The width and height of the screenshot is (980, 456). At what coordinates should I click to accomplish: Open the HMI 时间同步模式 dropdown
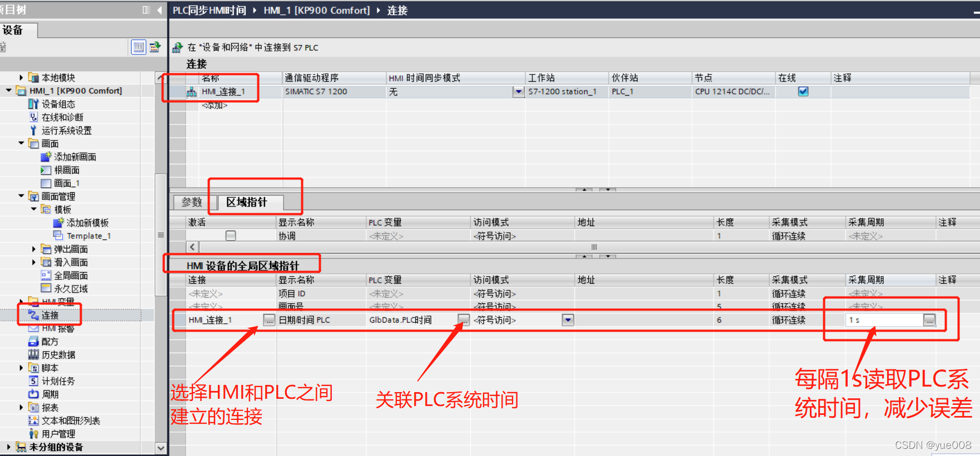click(x=518, y=92)
